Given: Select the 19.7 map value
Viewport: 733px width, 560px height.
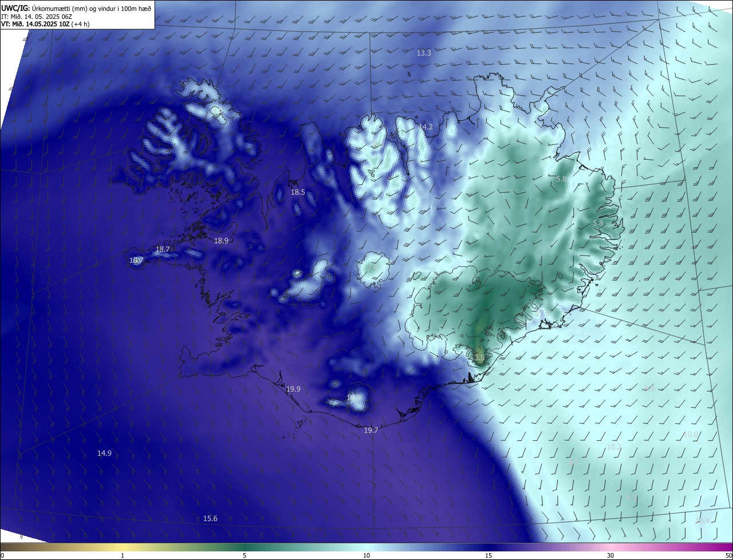Looking at the screenshot, I should point(371,431).
